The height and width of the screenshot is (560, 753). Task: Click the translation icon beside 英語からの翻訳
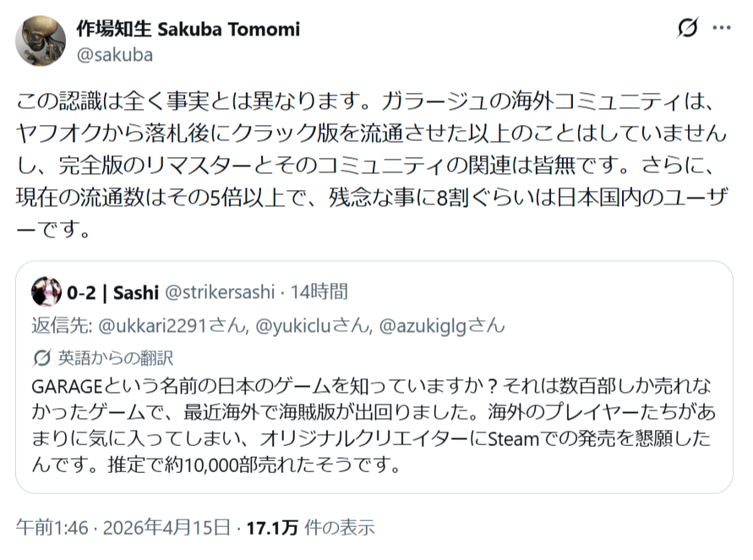pos(41,358)
